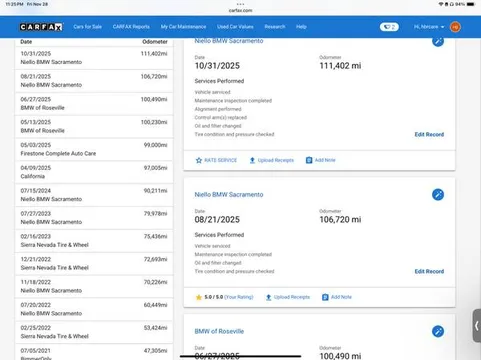Open the Research menu item
The image size is (481, 360).
coord(275,27)
